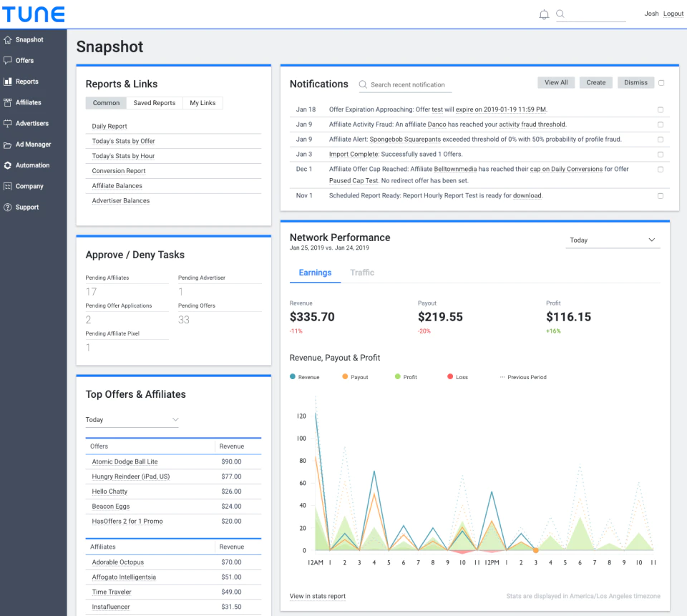Open the View in stats report link
This screenshot has width=687, height=616.
click(x=318, y=596)
